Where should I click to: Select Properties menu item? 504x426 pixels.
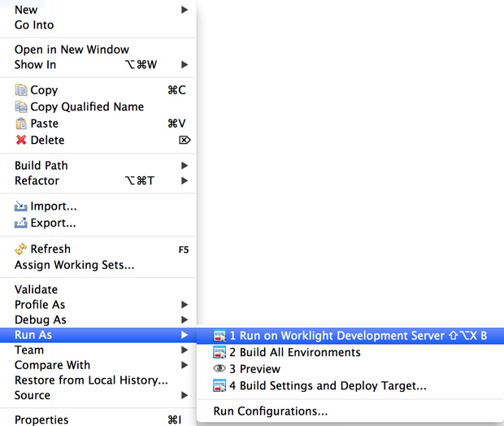pyautogui.click(x=98, y=419)
